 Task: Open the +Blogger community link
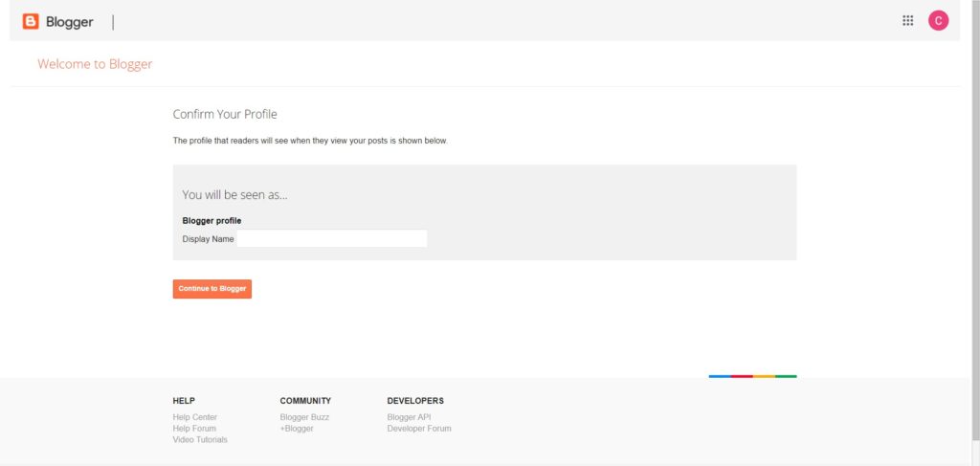297,429
